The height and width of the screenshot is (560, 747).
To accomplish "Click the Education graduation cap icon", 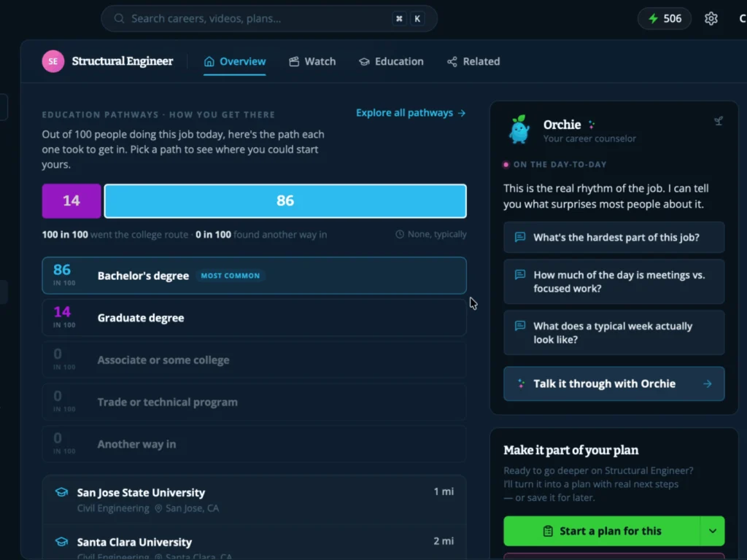I will click(365, 62).
